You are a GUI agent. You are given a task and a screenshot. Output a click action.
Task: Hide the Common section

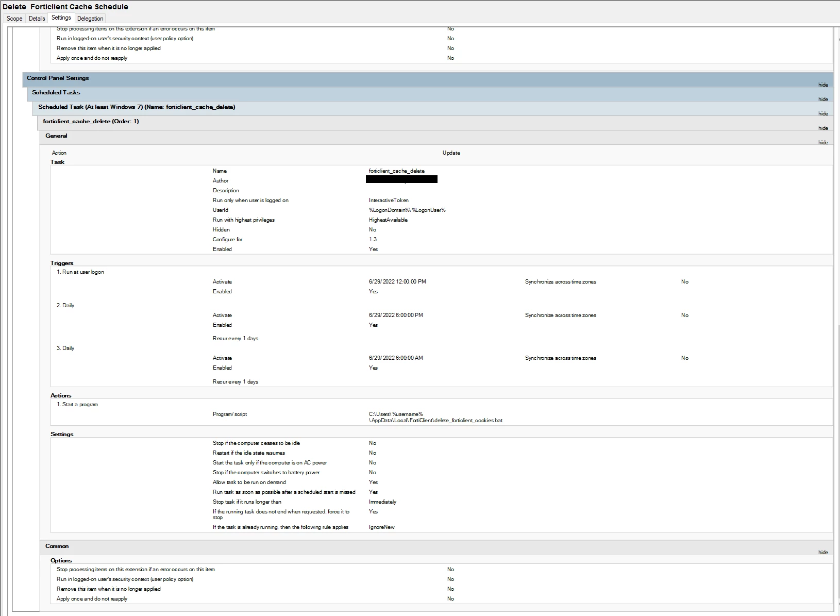click(823, 553)
